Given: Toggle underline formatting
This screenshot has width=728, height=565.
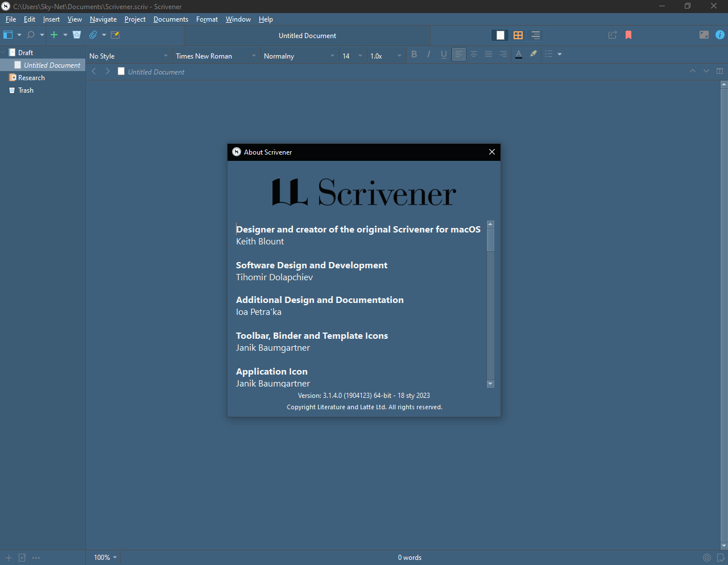Looking at the screenshot, I should 444,54.
